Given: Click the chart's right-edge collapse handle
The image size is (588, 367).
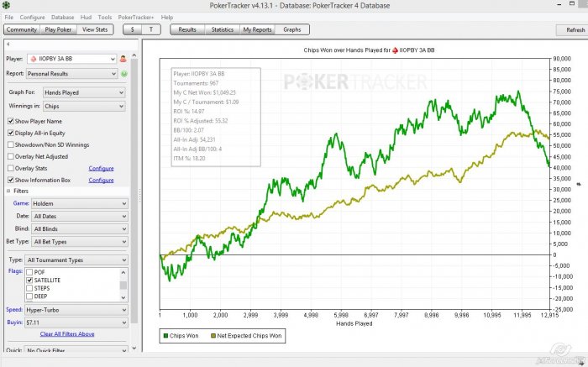Looking at the screenshot, I should (x=579, y=184).
